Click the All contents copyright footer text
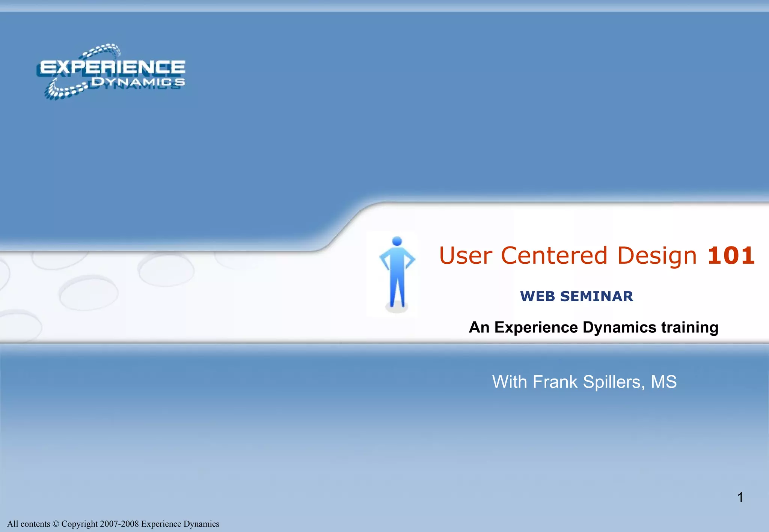Viewport: 769px width, 532px height. pos(113,524)
